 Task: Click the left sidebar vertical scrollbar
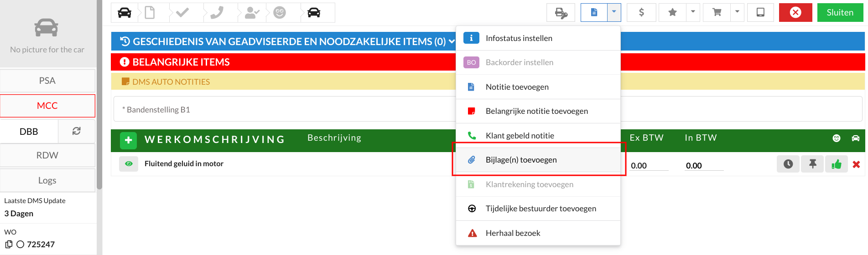click(99, 96)
